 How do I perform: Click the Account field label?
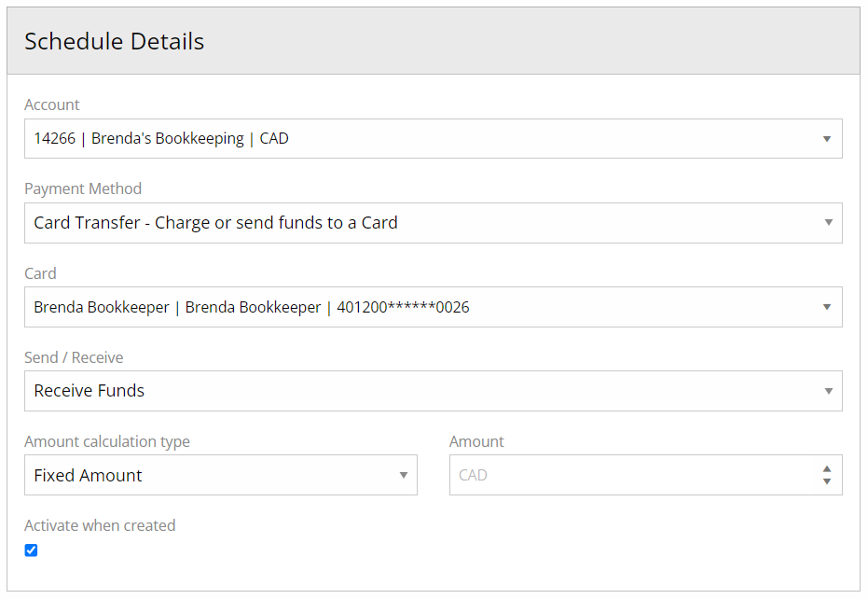click(x=52, y=104)
